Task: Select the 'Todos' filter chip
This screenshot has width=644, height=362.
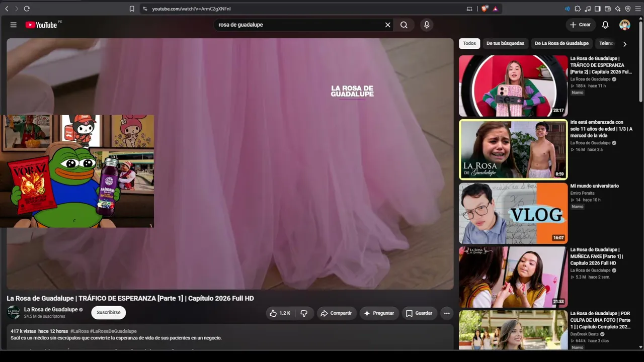Action: coord(469,43)
